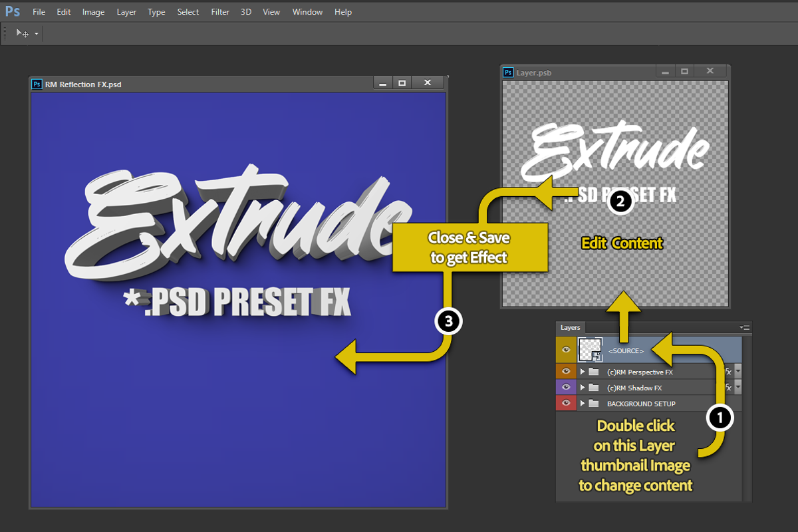Click Ps icon in RM Reflection FX.psd title bar

pyautogui.click(x=37, y=84)
